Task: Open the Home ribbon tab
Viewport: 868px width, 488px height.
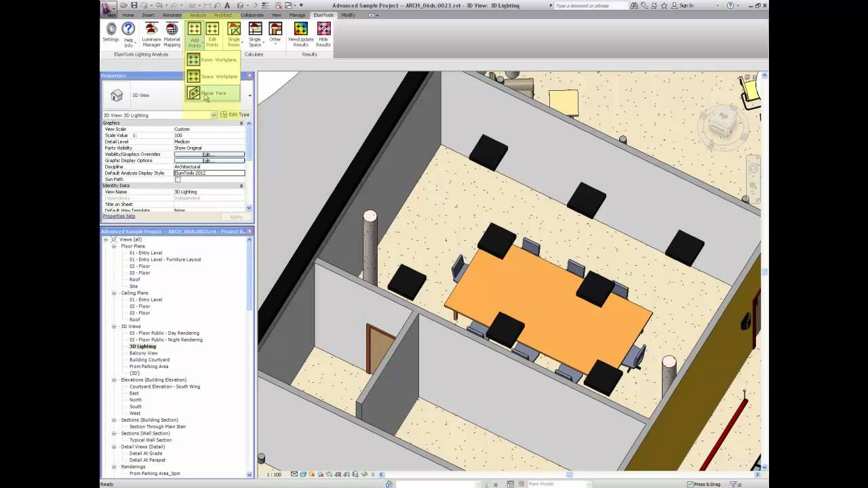Action: 127,15
